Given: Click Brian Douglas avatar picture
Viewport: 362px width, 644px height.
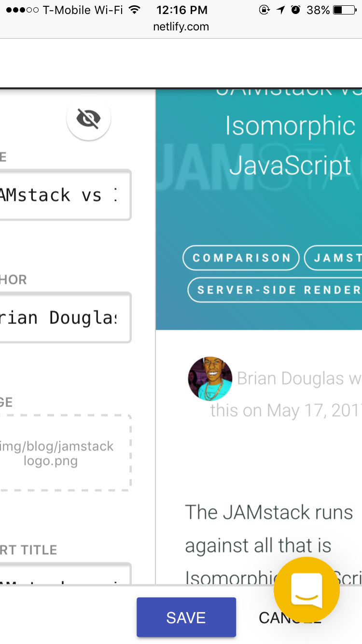Looking at the screenshot, I should tap(210, 378).
